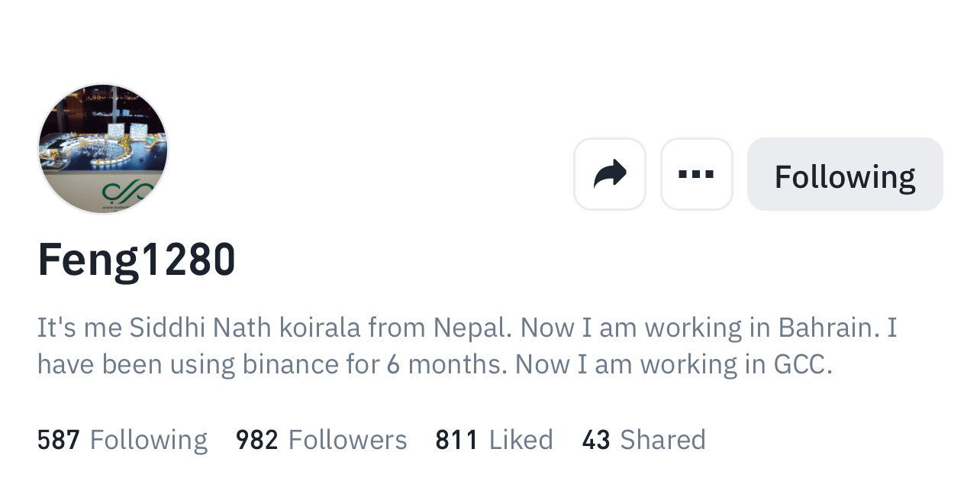Open the circular profile avatar picture
980x491 pixels.
tap(103, 148)
